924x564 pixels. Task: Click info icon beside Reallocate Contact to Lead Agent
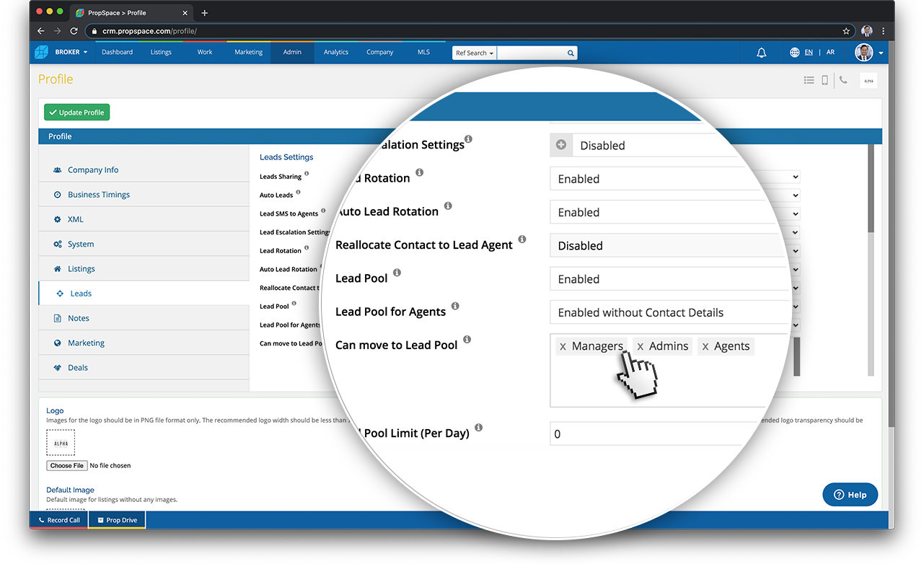click(522, 239)
